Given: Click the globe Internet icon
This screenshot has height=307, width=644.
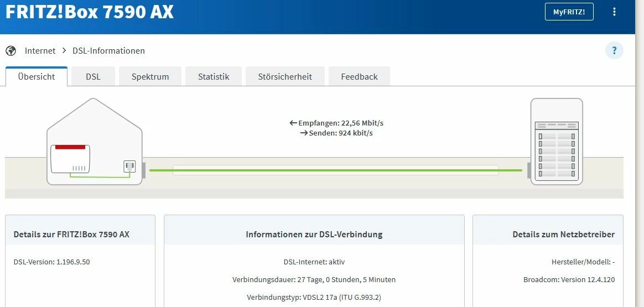Looking at the screenshot, I should (x=11, y=51).
